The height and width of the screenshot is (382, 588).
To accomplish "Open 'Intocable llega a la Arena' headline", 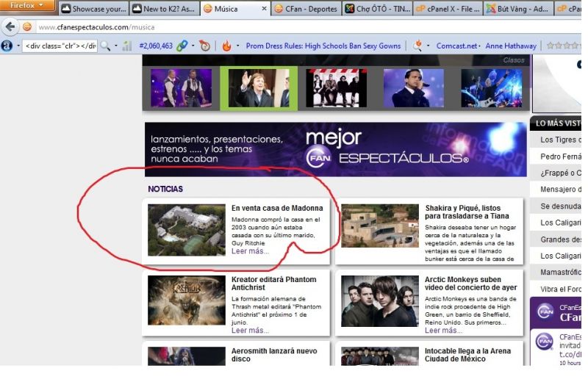I will [x=467, y=355].
